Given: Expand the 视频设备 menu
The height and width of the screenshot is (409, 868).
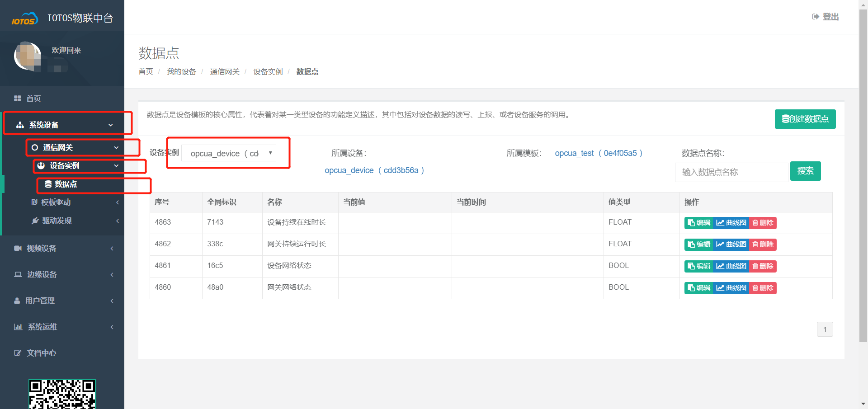Looking at the screenshot, I should pos(42,249).
